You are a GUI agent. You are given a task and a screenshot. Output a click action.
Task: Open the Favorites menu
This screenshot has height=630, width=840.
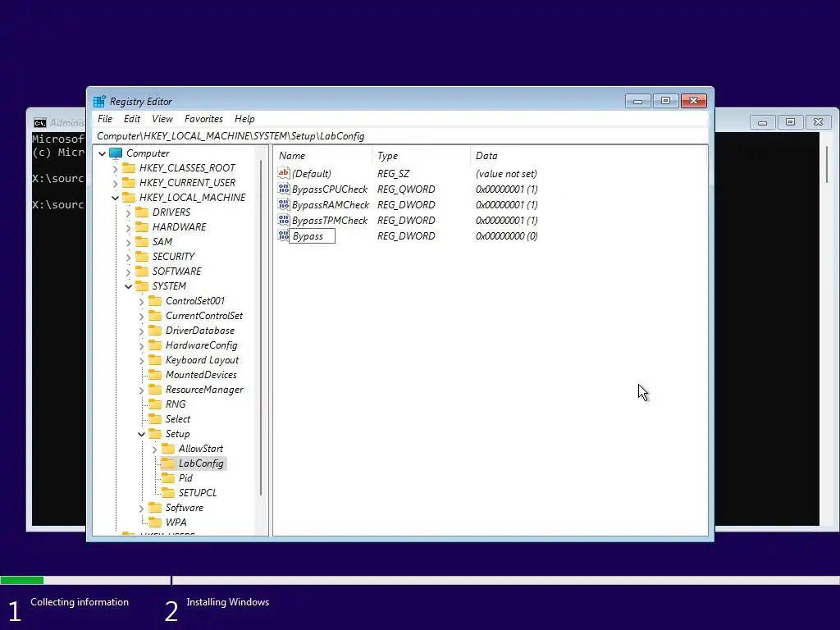pos(203,119)
